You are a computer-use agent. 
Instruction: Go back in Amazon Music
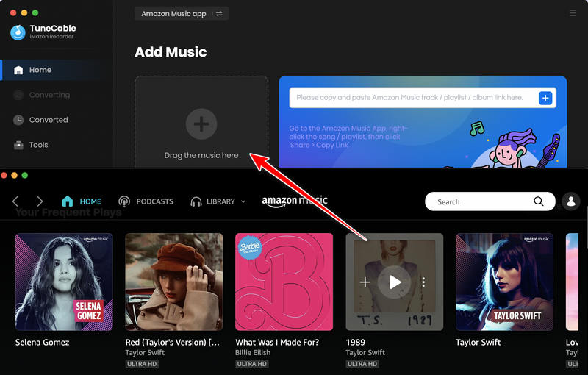[x=15, y=201]
